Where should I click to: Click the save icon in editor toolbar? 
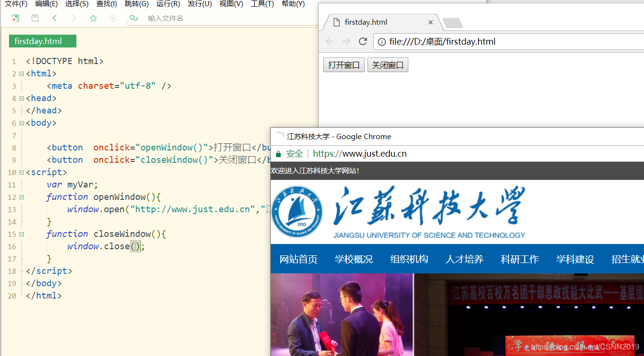35,18
